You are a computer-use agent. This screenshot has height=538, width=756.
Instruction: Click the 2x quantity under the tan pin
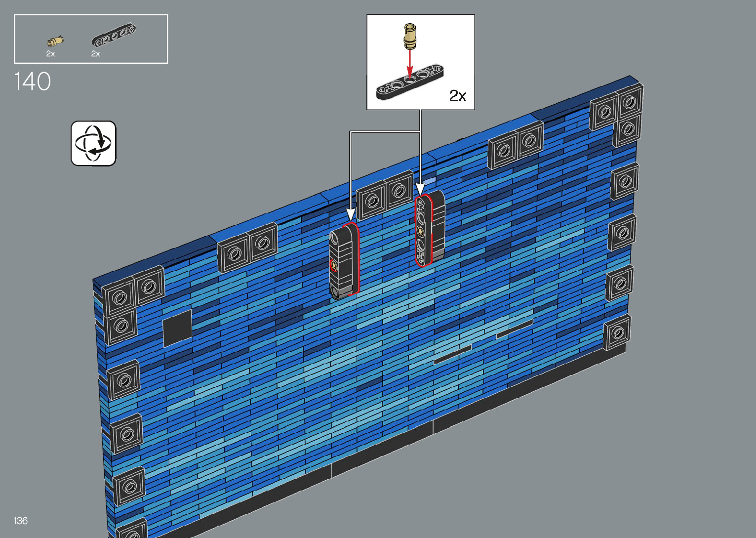point(50,54)
